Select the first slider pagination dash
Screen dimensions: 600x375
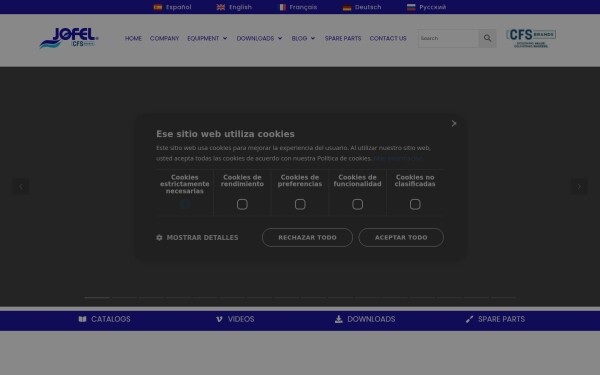click(x=97, y=297)
